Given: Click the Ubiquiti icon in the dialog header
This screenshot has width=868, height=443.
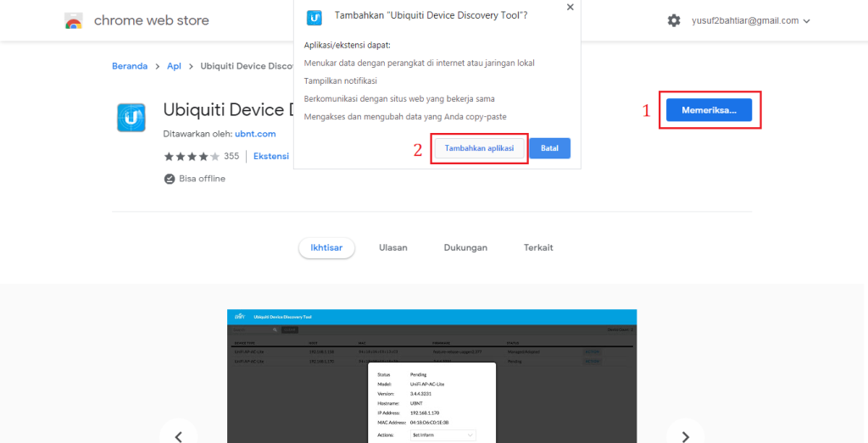Looking at the screenshot, I should coord(314,17).
